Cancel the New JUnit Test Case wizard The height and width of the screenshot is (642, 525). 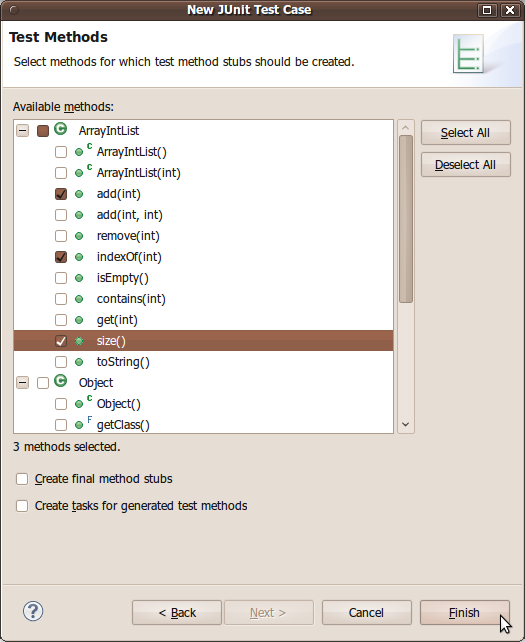coord(367,613)
